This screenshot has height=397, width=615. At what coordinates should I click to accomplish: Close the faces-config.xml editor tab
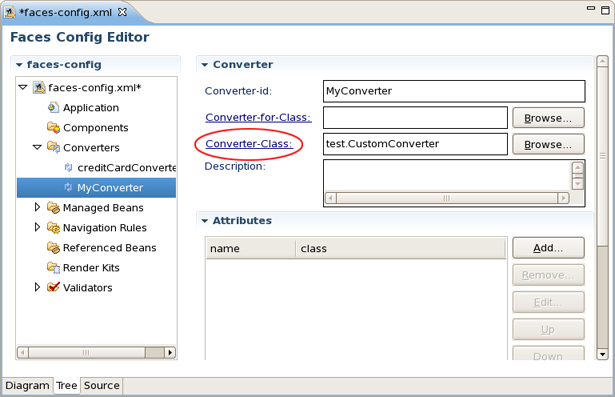click(x=123, y=12)
